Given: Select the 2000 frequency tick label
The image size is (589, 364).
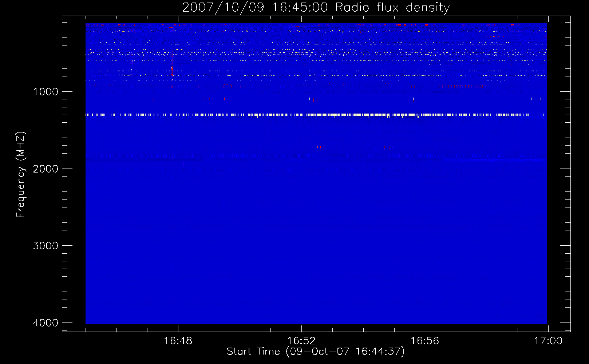Looking at the screenshot, I should [46, 169].
